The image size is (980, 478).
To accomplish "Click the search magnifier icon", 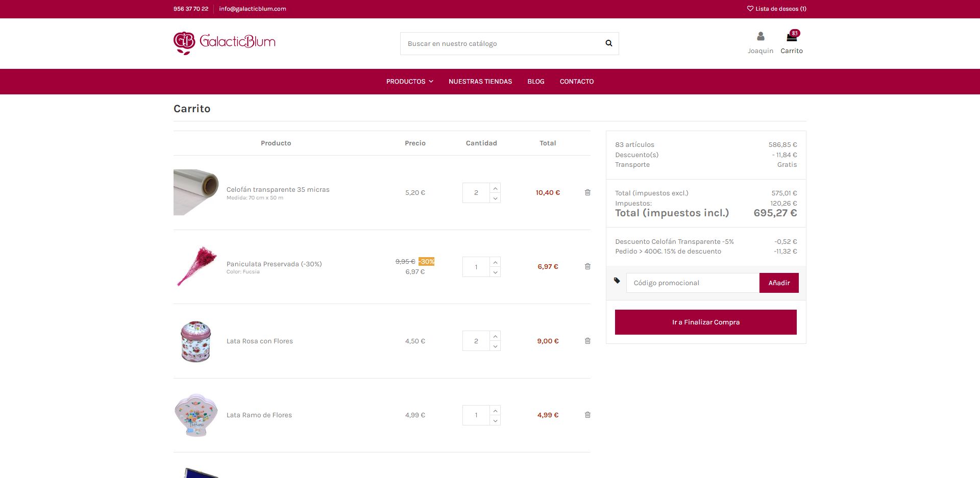I will click(x=608, y=43).
